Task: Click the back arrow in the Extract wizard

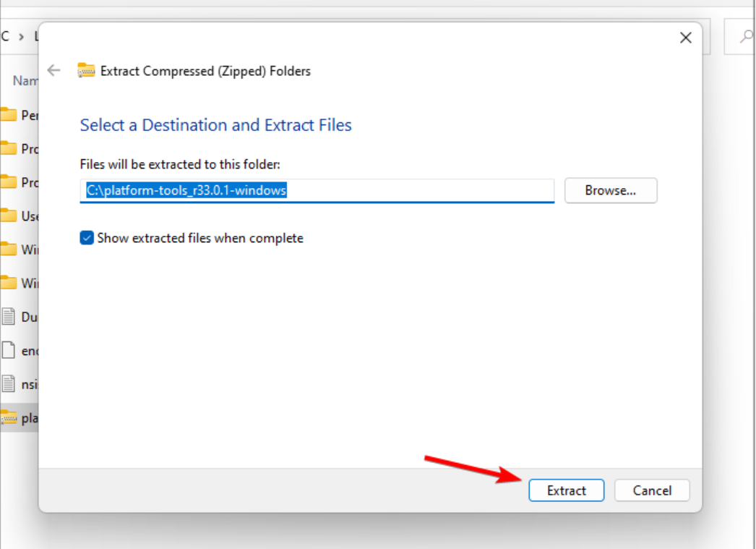Action: point(53,71)
